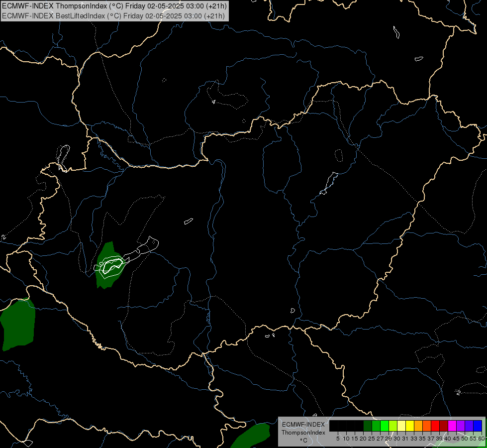Select the violet 50–55 legend swatch
The image size is (487, 448).
click(469, 426)
